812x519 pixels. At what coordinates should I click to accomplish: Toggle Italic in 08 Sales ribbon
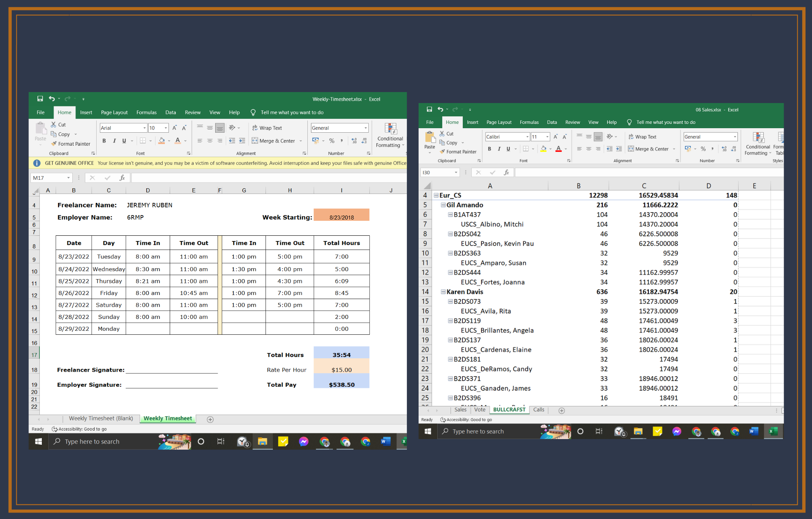pos(499,149)
